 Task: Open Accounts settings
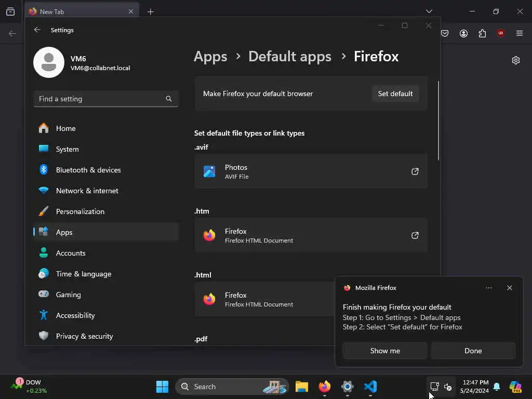pos(106,253)
